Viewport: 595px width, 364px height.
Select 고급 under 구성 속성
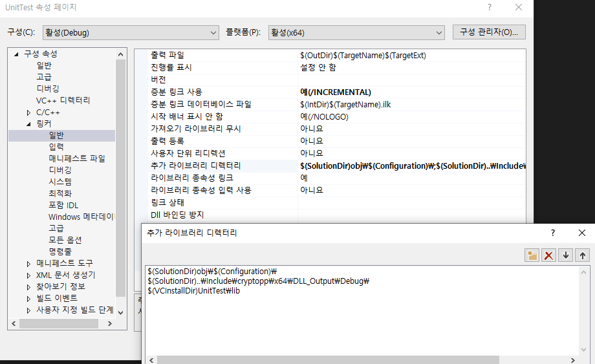pyautogui.click(x=44, y=77)
